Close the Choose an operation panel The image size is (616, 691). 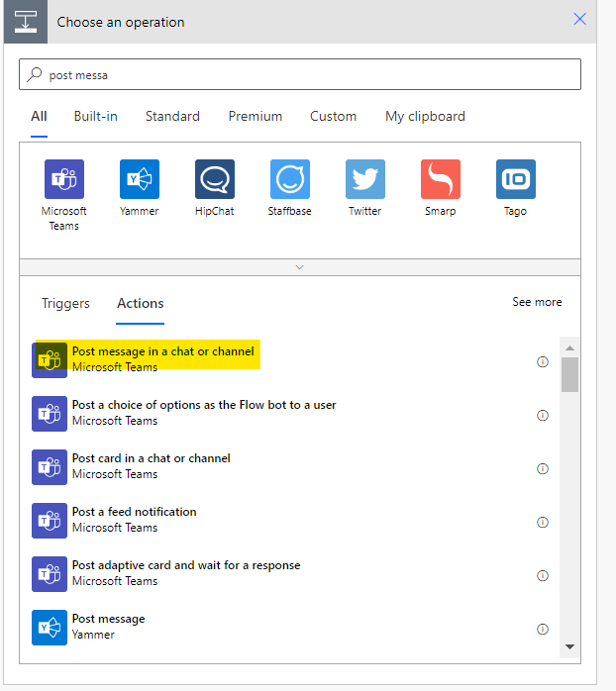(579, 19)
